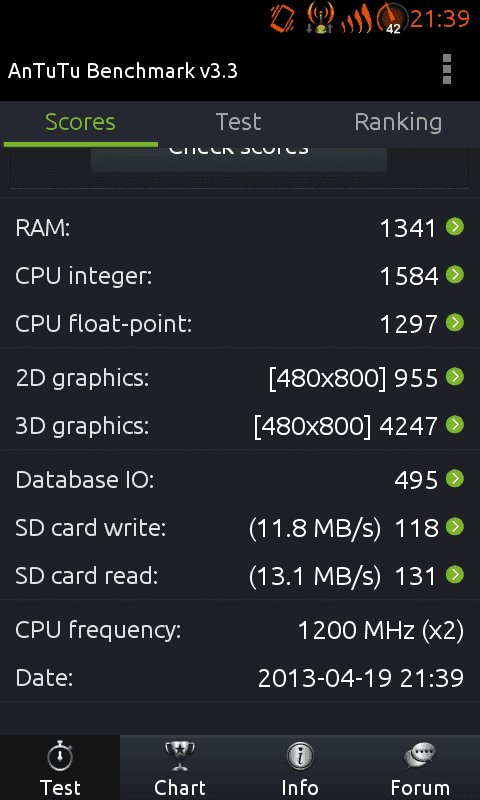480x800 pixels.
Task: Tap the CPU frequency row
Action: 240,631
